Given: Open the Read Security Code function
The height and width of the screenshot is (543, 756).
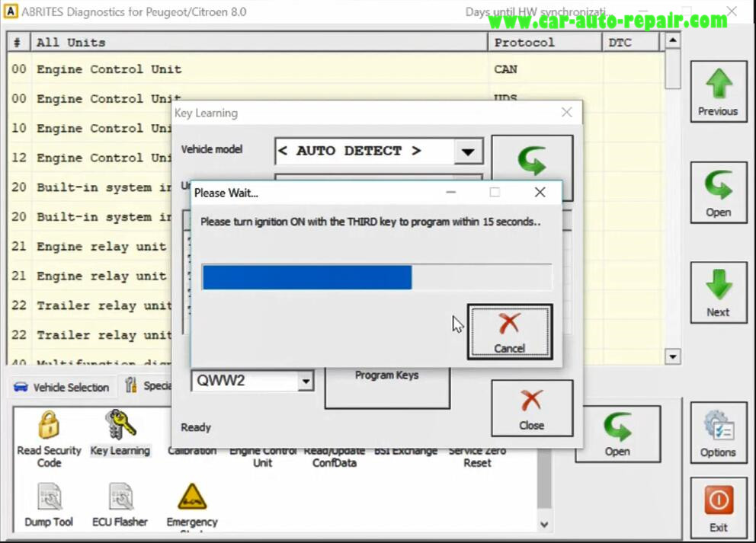Looking at the screenshot, I should pyautogui.click(x=49, y=439).
